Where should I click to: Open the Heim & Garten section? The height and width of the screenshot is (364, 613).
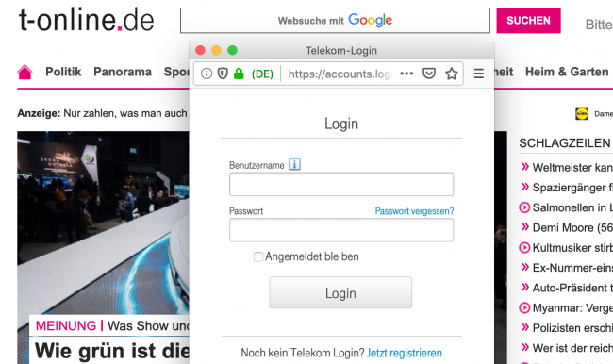tap(567, 72)
